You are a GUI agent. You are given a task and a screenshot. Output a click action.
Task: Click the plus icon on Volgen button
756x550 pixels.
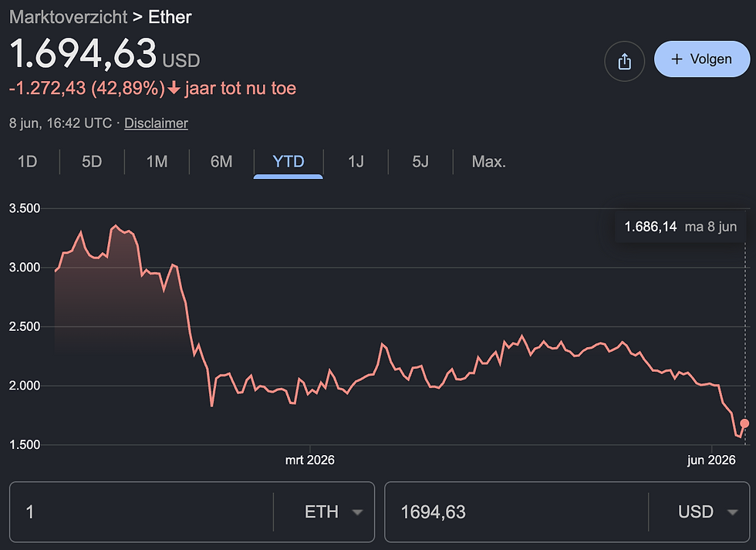pos(677,59)
